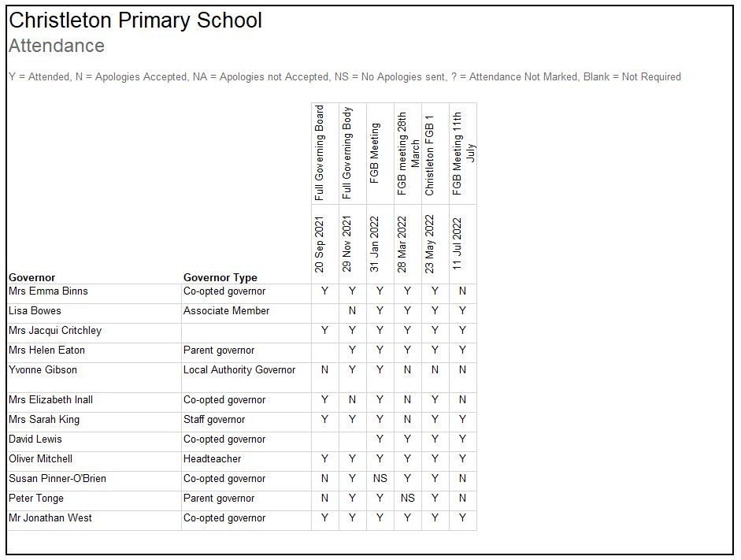741x560 pixels.
Task: Click the Associate Member type cell
Action: (x=227, y=311)
